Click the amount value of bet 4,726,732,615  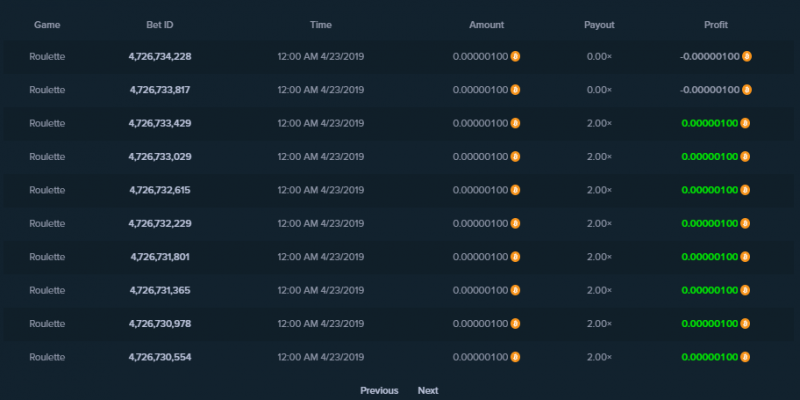click(481, 190)
